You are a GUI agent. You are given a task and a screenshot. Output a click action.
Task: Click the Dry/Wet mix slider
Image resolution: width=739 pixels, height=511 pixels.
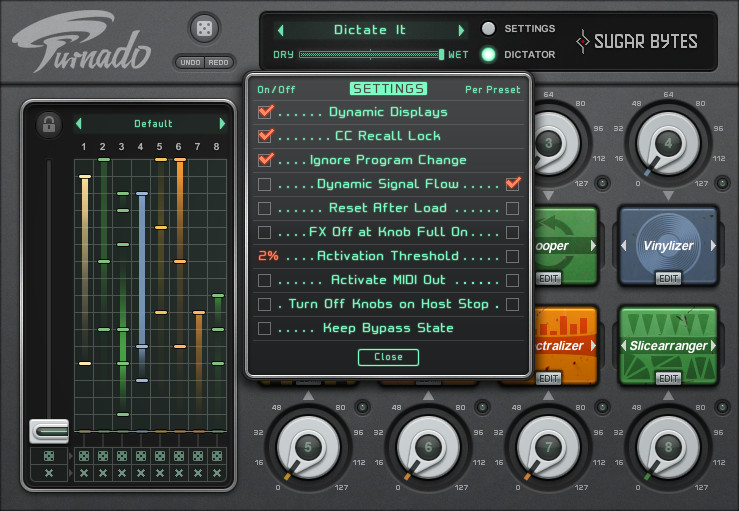click(x=371, y=55)
